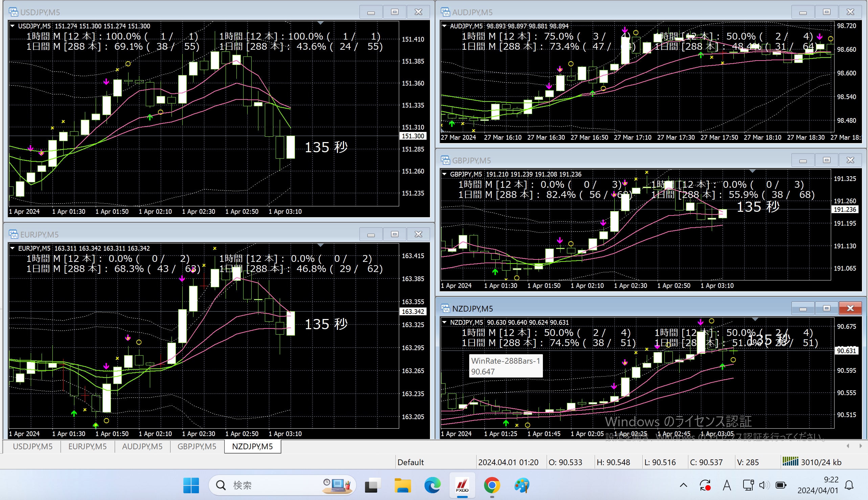Viewport: 868px width, 500px height.
Task: Click the green up arrow on USDJPY chart near 02:10
Action: pyautogui.click(x=150, y=117)
